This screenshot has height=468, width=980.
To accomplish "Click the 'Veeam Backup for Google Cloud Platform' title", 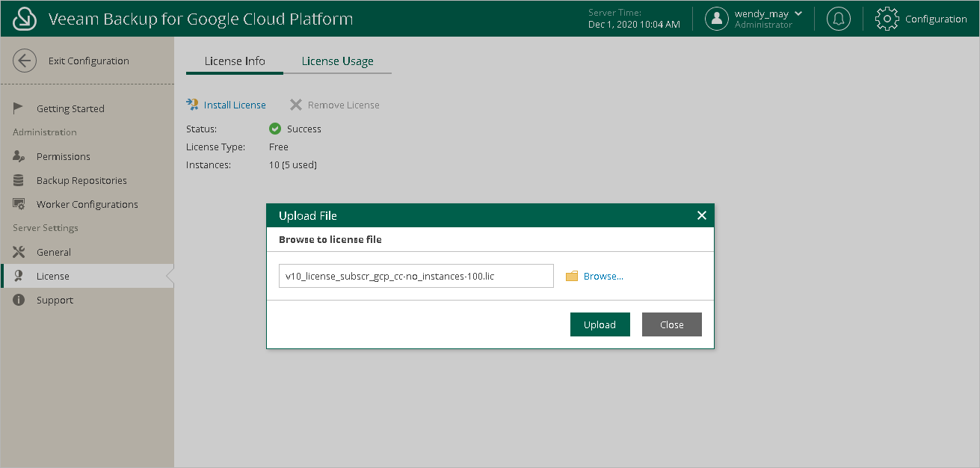I will tap(200, 19).
